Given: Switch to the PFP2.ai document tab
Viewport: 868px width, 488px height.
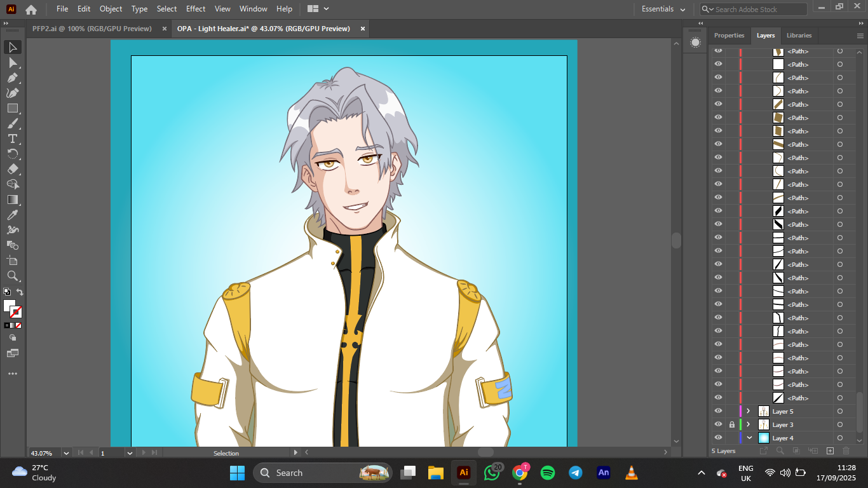Looking at the screenshot, I should [x=92, y=29].
